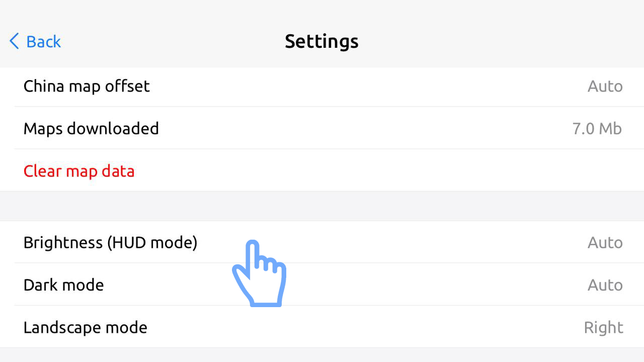
Task: Click the Settings page title
Action: [321, 41]
